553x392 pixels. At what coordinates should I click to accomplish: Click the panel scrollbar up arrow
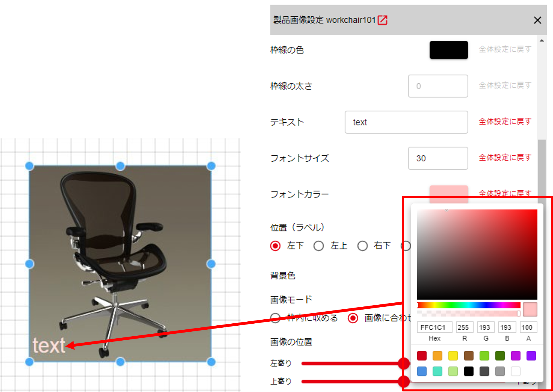(542, 40)
